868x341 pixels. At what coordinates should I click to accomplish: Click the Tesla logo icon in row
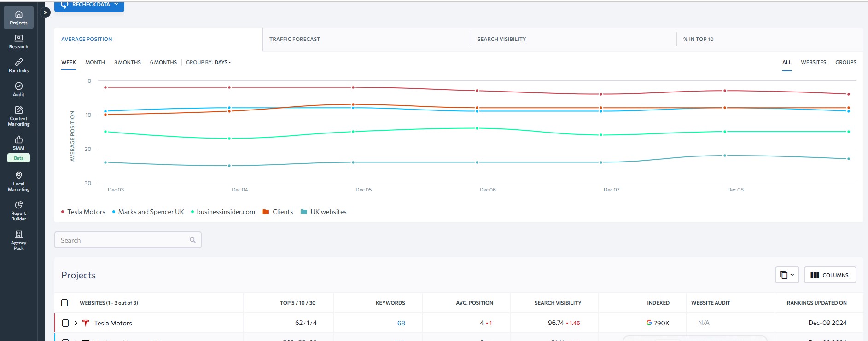pos(85,323)
